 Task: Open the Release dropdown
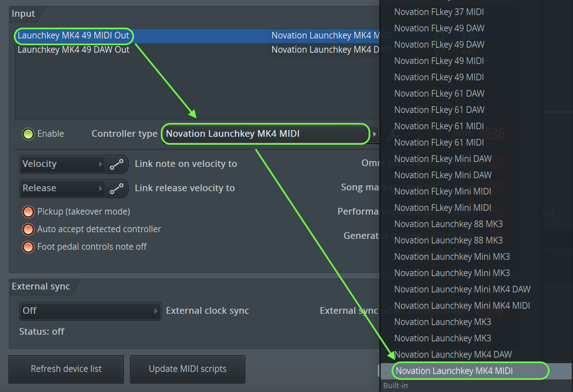pos(62,188)
